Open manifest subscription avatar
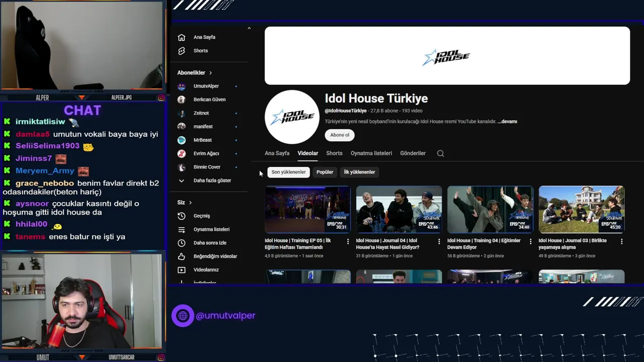The width and height of the screenshot is (644, 362). [182, 127]
